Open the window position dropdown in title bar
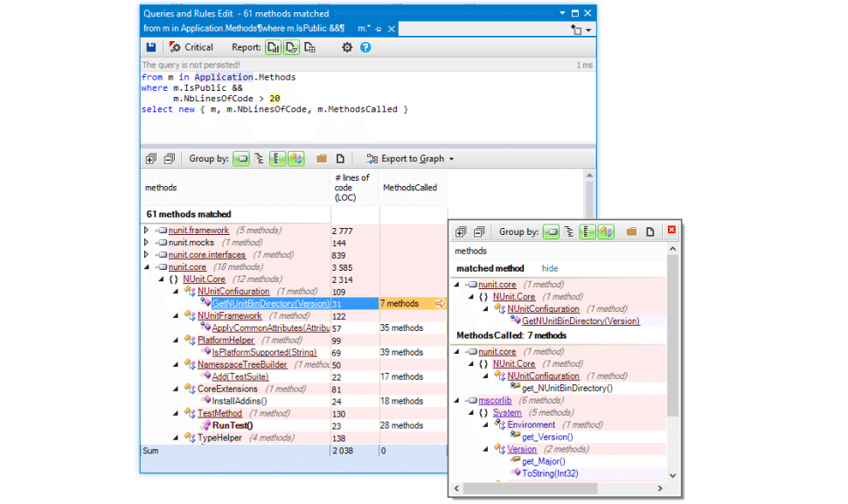Image resolution: width=848 pixels, height=504 pixels. pyautogui.click(x=562, y=13)
